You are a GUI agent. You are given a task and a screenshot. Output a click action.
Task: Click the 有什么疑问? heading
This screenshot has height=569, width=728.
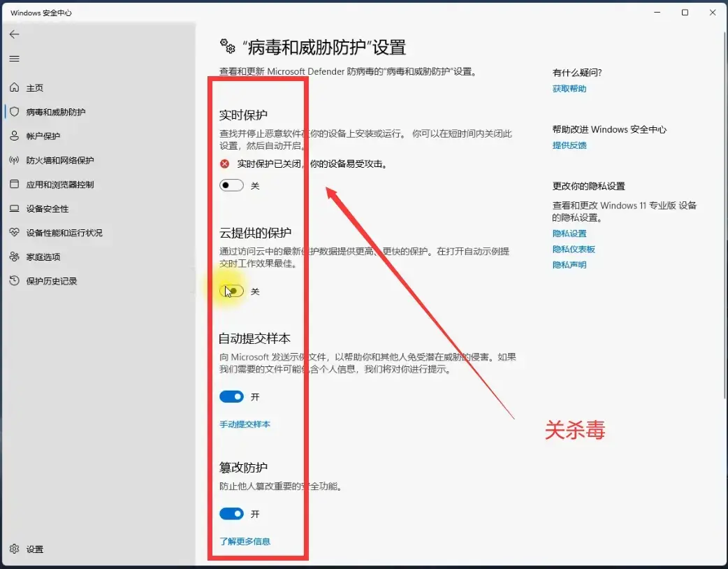[x=577, y=73]
